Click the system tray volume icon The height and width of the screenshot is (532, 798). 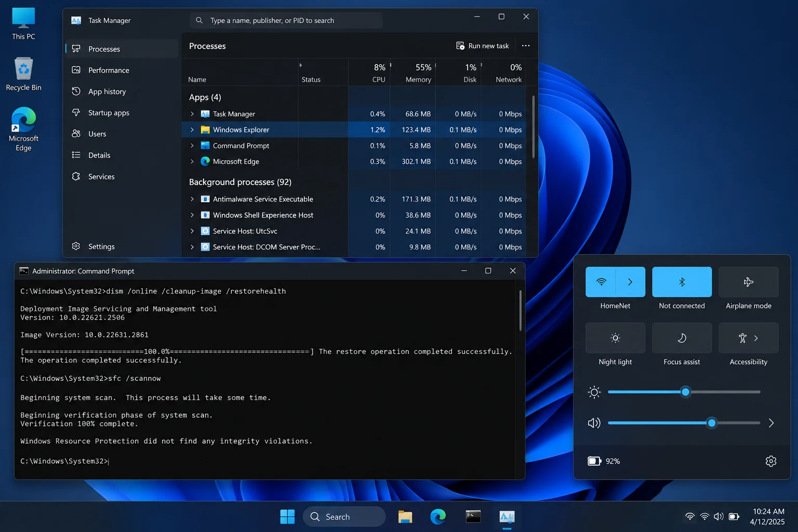coord(719,516)
